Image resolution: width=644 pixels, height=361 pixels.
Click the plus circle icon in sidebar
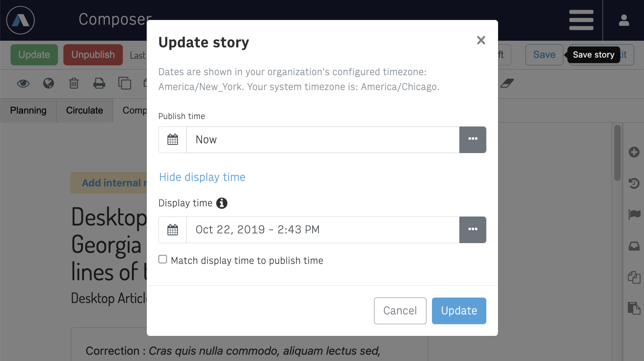[x=634, y=152]
